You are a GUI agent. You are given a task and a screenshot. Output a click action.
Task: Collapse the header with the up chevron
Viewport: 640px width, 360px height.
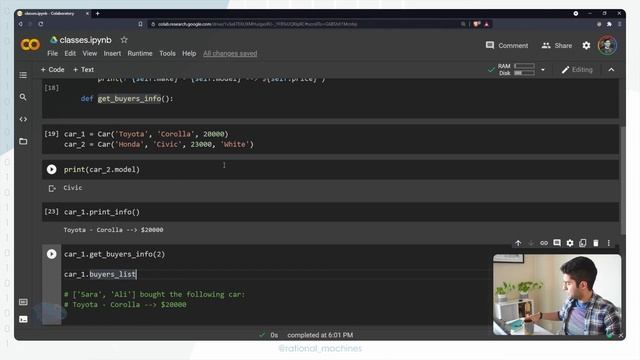(611, 70)
